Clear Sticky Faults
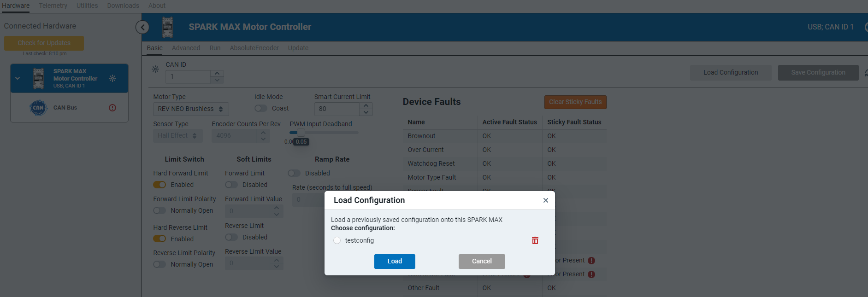 (x=575, y=102)
